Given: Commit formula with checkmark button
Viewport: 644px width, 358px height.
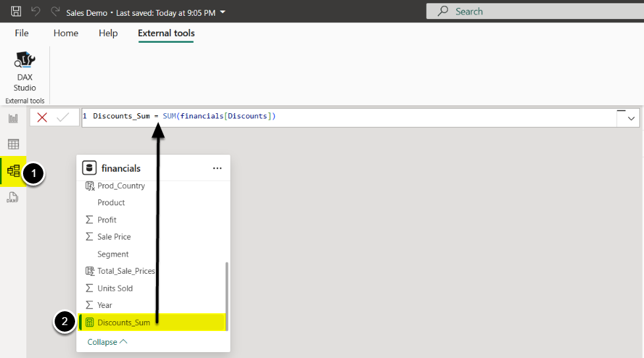Looking at the screenshot, I should pos(63,118).
